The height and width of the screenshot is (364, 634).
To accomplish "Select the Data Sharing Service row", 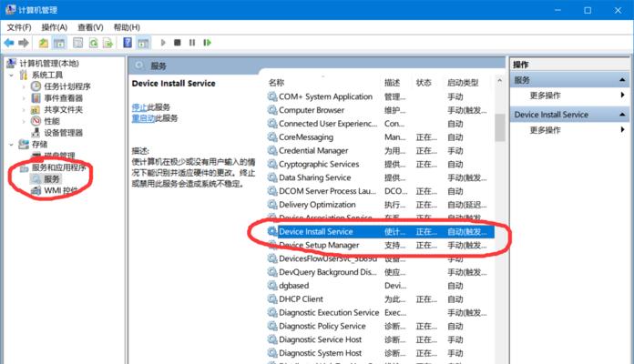I will 380,177.
